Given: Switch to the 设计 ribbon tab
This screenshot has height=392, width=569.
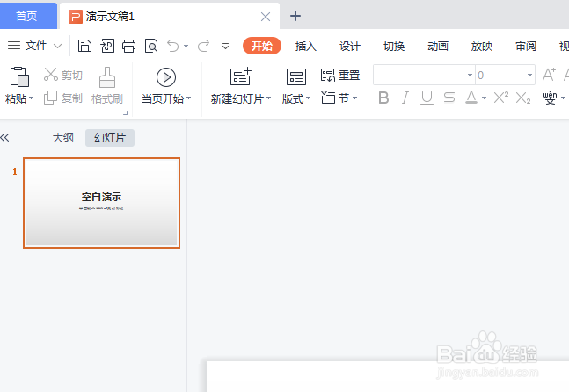Looking at the screenshot, I should click(350, 46).
